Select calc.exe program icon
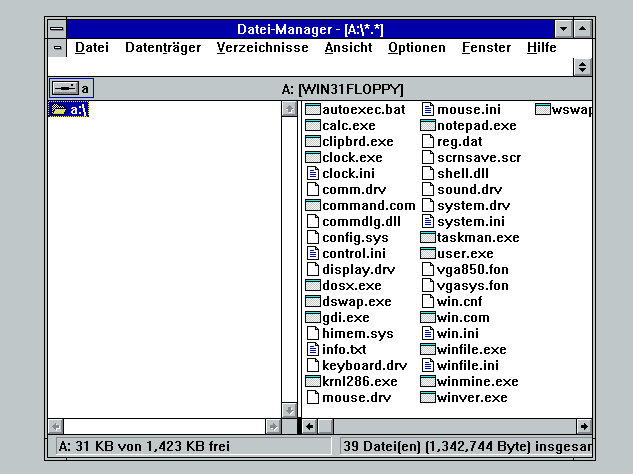The image size is (633, 474). click(x=313, y=126)
